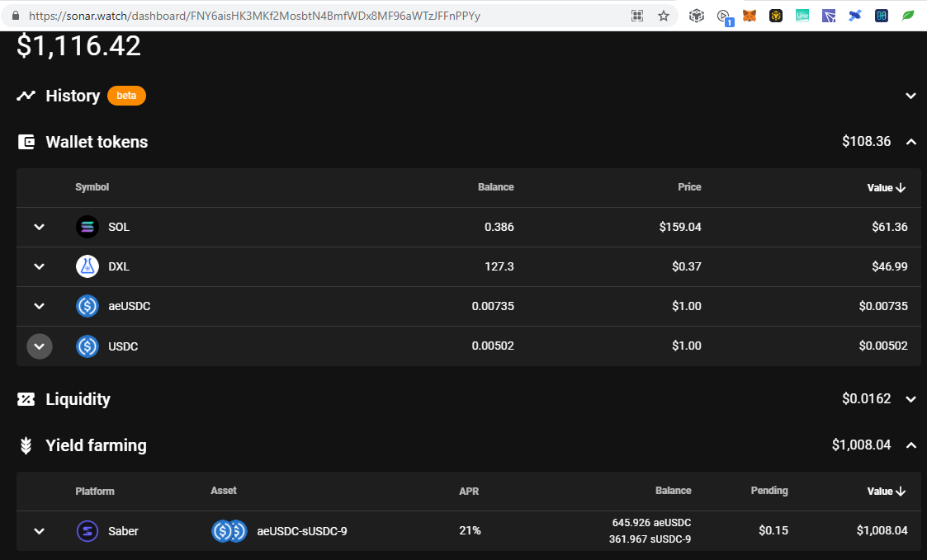Click the aeUSDC-sUSDC-9 pair icon

click(x=229, y=531)
